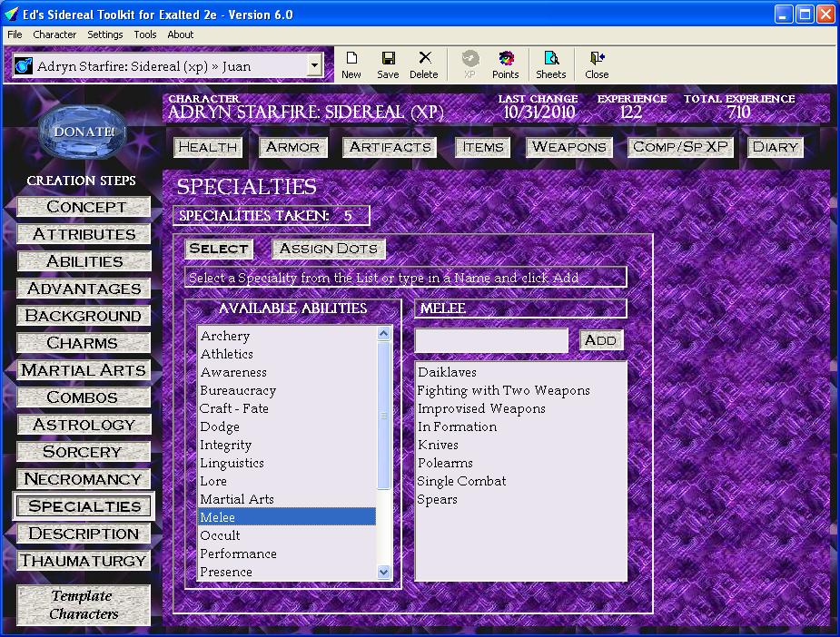Open the Health section

point(208,147)
